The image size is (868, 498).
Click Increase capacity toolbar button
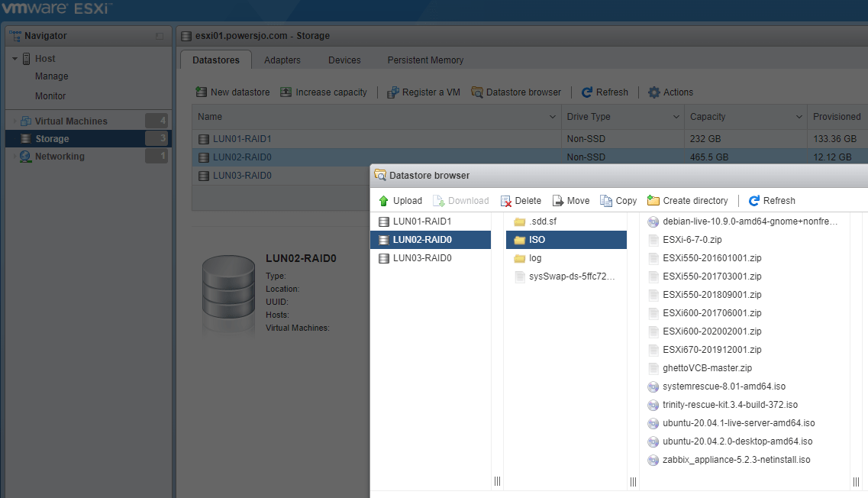(324, 92)
